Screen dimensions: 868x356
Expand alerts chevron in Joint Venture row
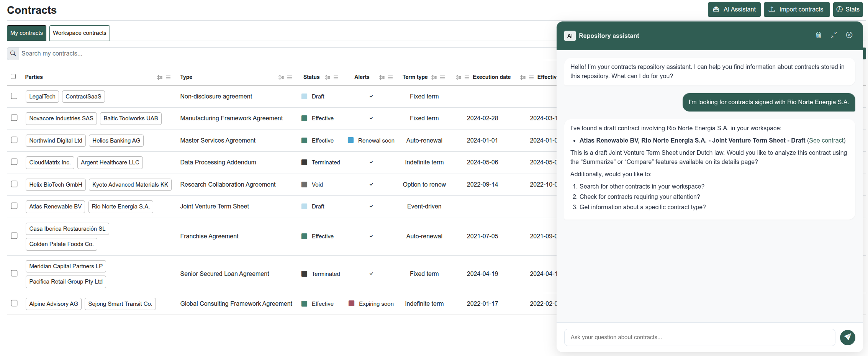[x=371, y=207]
